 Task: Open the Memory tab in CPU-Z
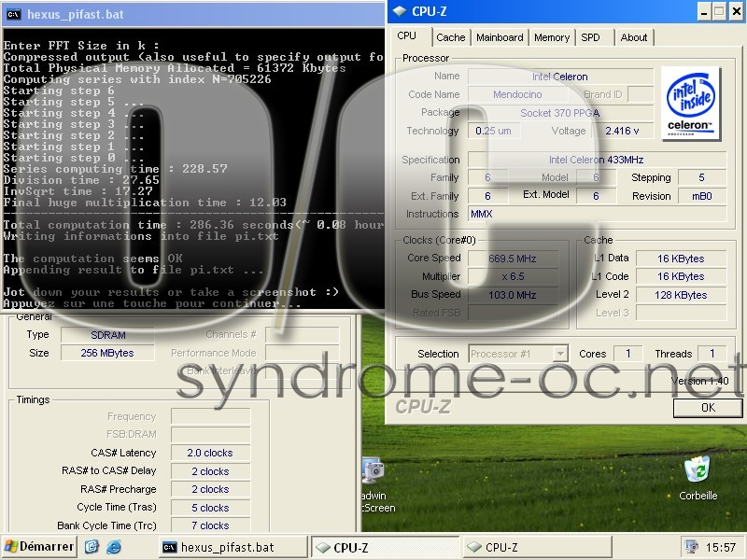(x=552, y=37)
